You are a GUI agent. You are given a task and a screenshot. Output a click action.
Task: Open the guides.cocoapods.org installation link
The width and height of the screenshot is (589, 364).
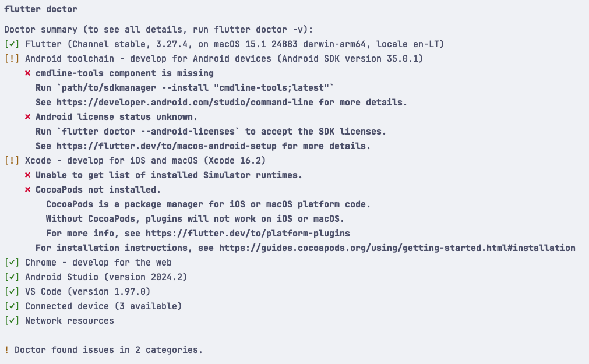[x=397, y=248]
